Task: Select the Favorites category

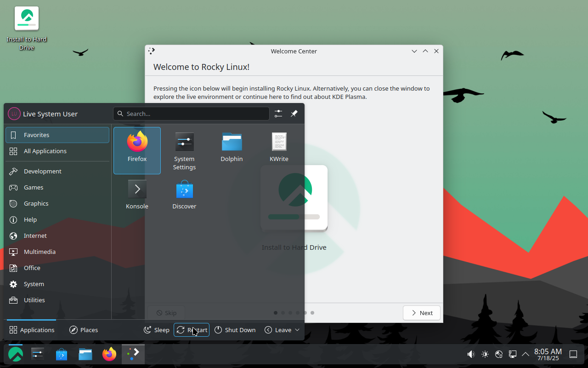Action: [57, 135]
